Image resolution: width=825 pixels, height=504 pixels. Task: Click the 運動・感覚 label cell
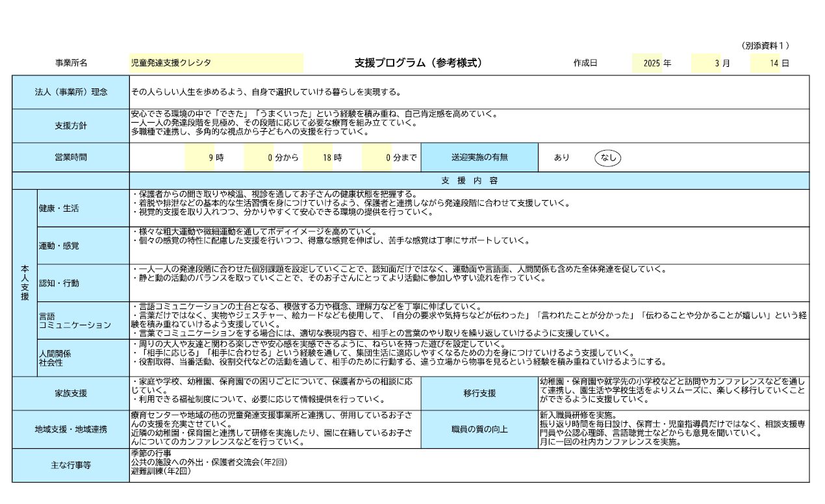pyautogui.click(x=83, y=246)
